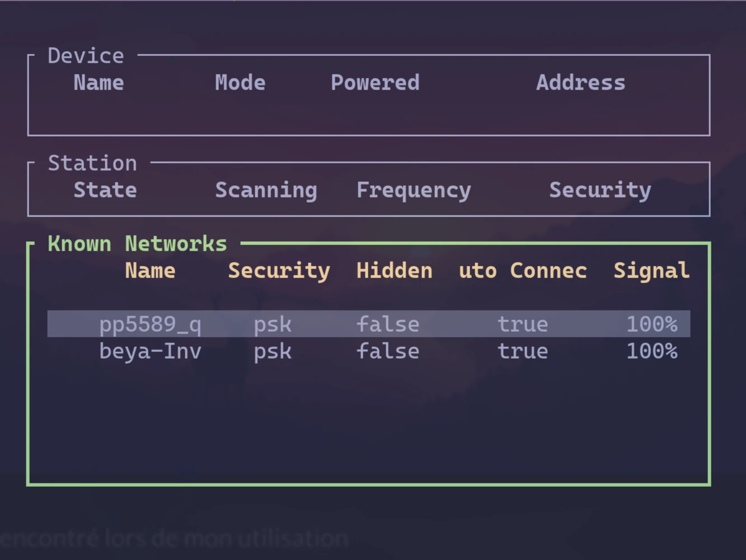Click the Name header under Device
The height and width of the screenshot is (560, 746).
98,82
